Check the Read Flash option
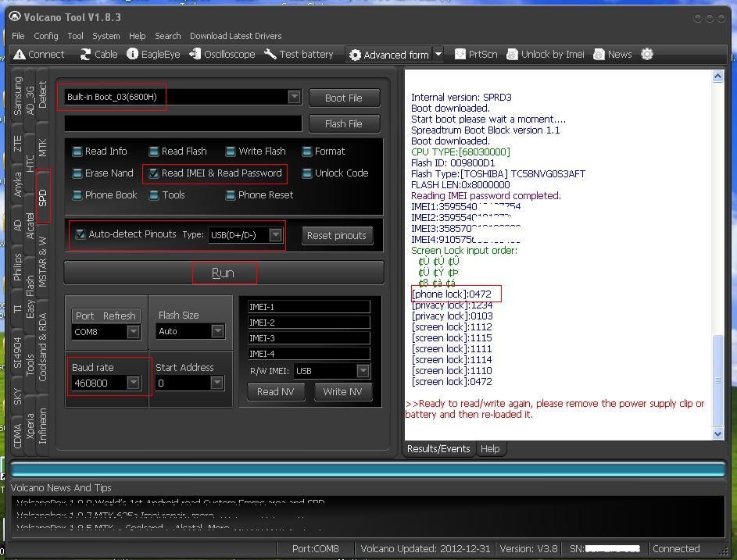The image size is (737, 560). [154, 152]
